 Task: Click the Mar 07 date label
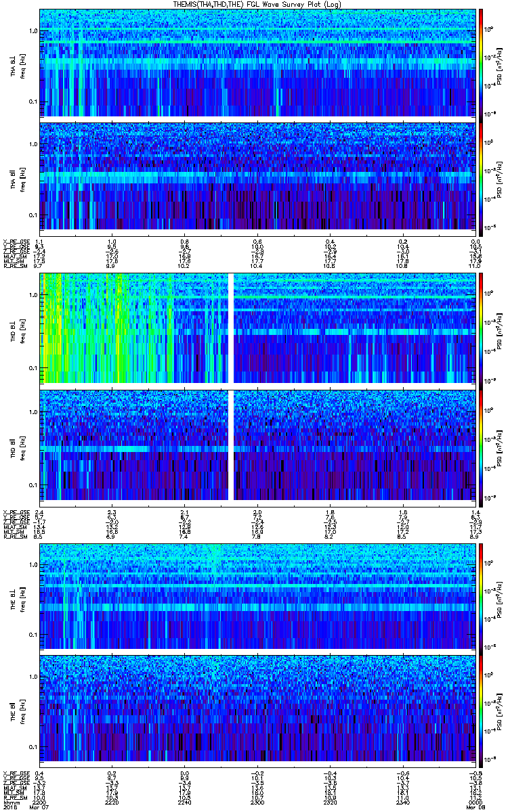(x=40, y=807)
